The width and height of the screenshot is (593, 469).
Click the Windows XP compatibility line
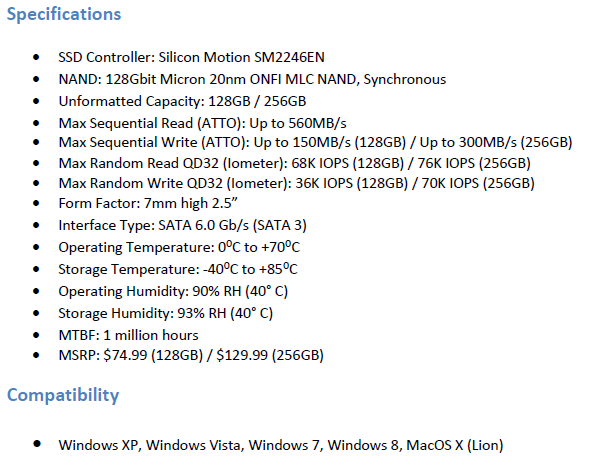tap(281, 445)
